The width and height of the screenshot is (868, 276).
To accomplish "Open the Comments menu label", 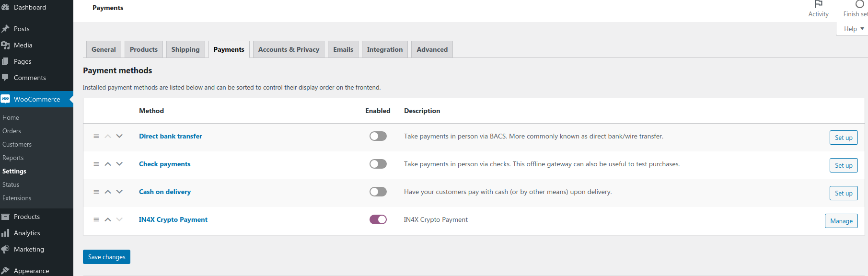I will click(30, 78).
